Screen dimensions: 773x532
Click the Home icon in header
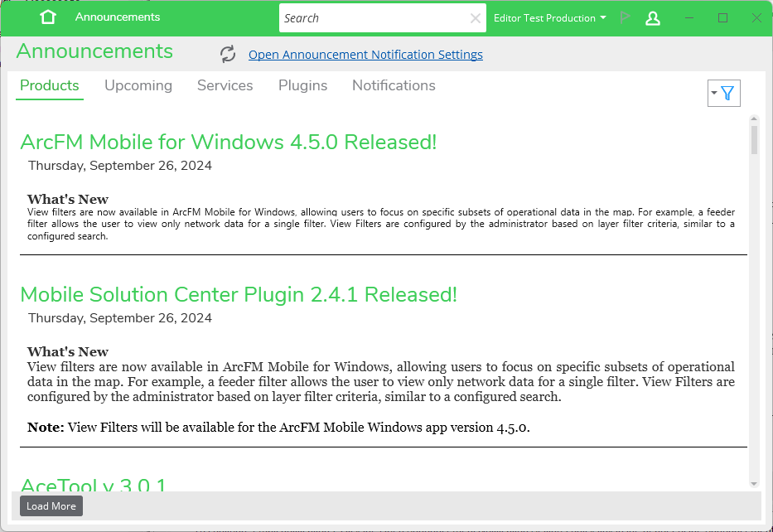tap(48, 17)
